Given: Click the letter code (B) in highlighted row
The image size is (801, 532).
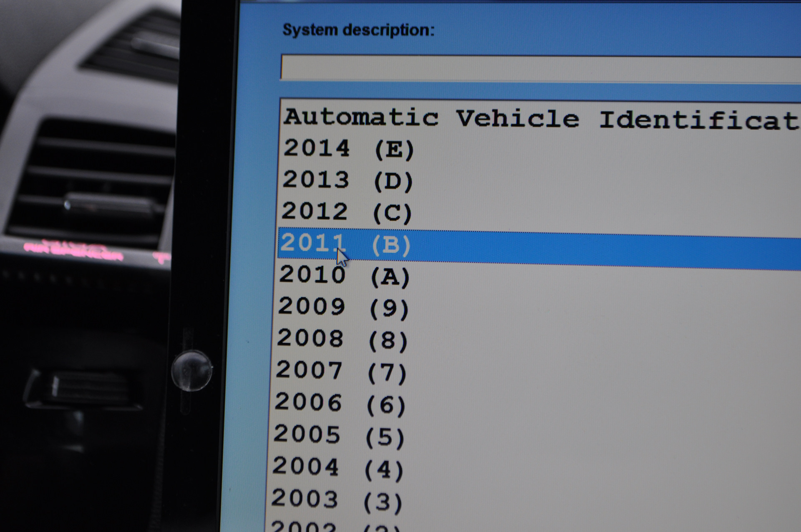Looking at the screenshot, I should tap(391, 245).
